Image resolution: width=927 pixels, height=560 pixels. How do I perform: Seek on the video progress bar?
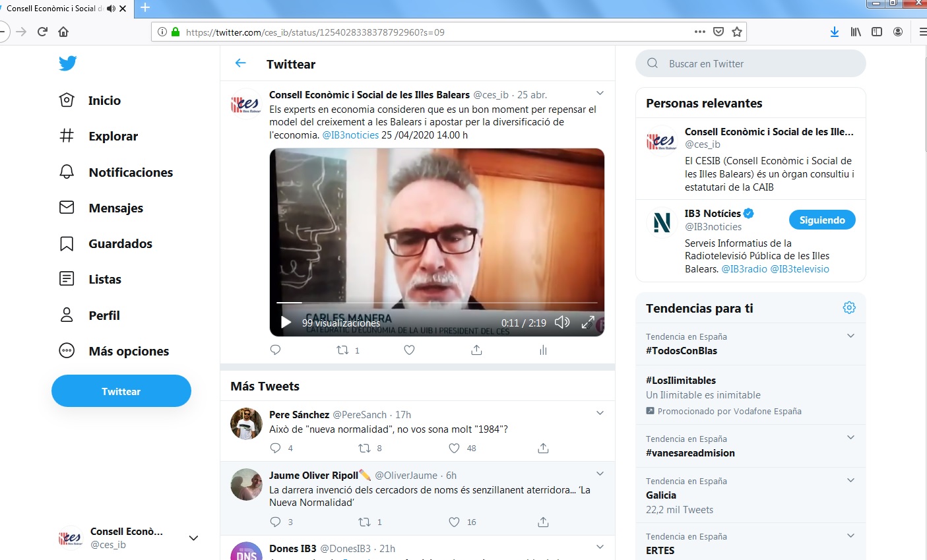pos(437,302)
